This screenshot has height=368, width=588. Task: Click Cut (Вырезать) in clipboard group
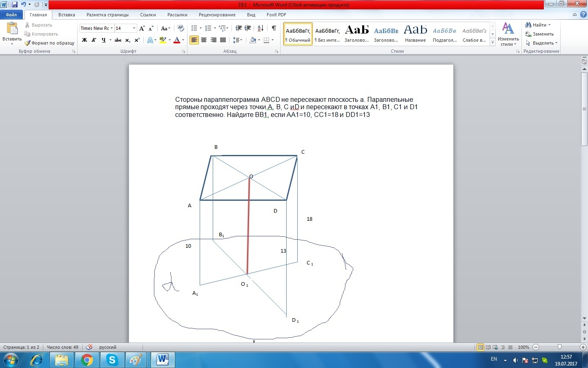click(x=39, y=25)
